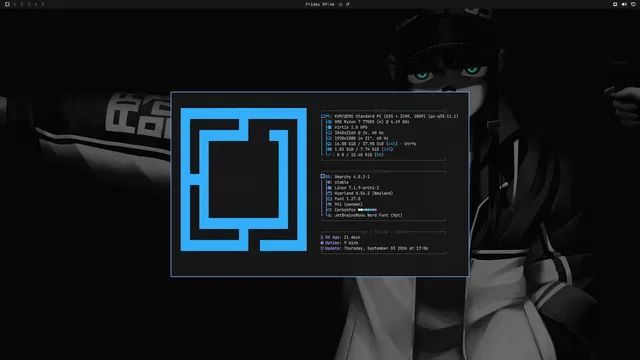Click the 'OS Age' label
Screen dimensions: 640x360
[333, 237]
